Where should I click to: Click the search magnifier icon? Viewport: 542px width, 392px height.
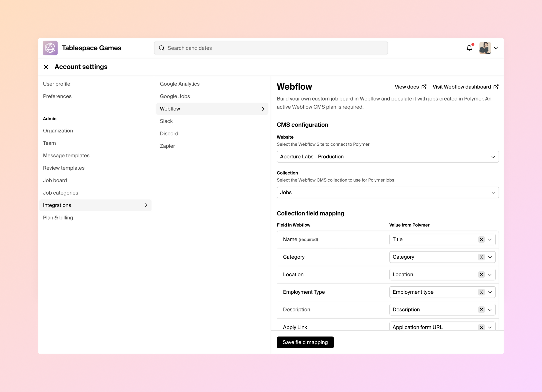pos(162,48)
